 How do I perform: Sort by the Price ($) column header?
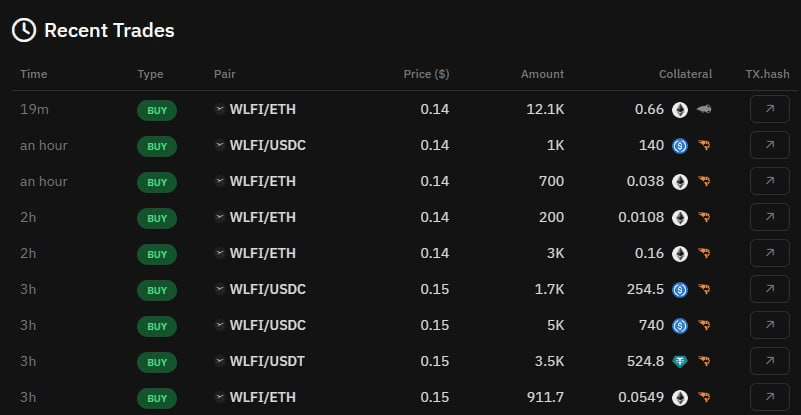pos(426,74)
